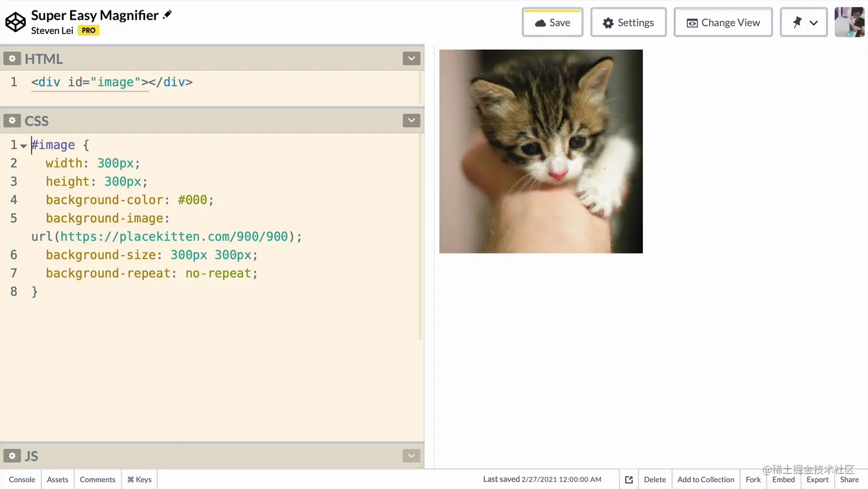868x489 pixels.
Task: Expand the HTML panel dropdown chevron
Action: [x=412, y=59]
